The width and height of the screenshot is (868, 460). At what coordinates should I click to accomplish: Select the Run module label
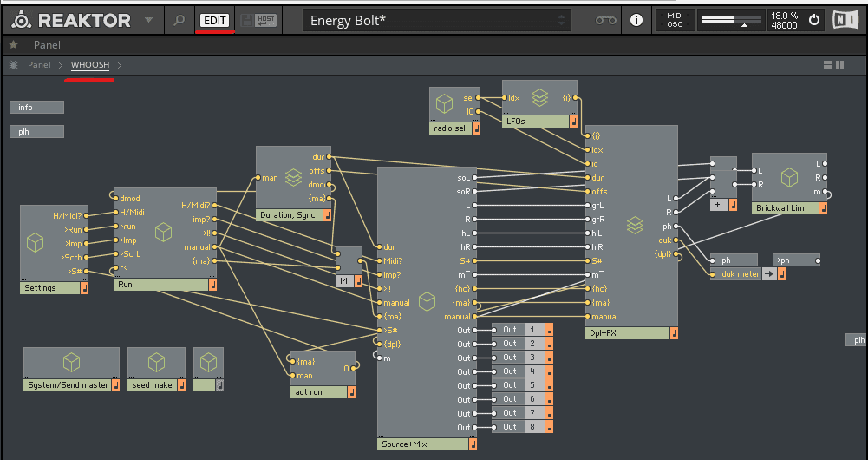(160, 285)
